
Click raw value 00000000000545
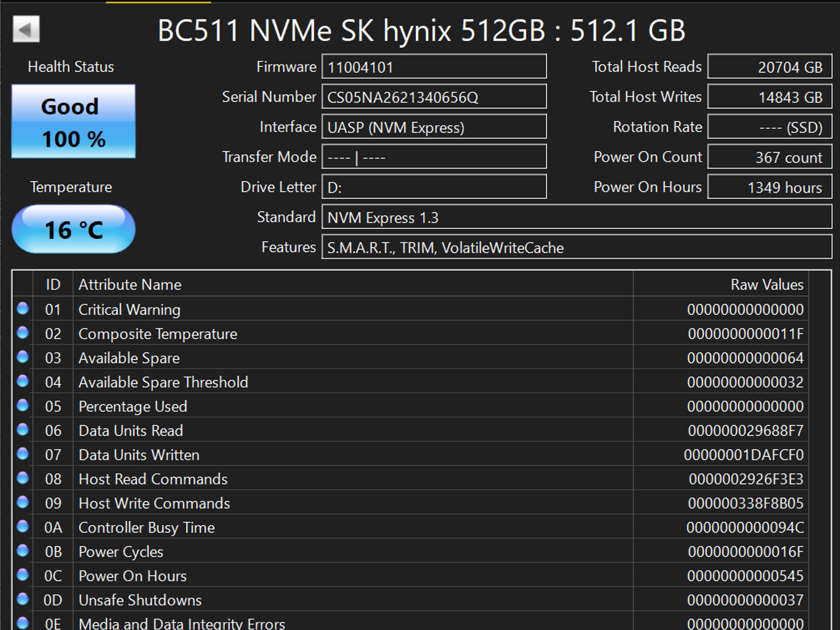pyautogui.click(x=746, y=575)
